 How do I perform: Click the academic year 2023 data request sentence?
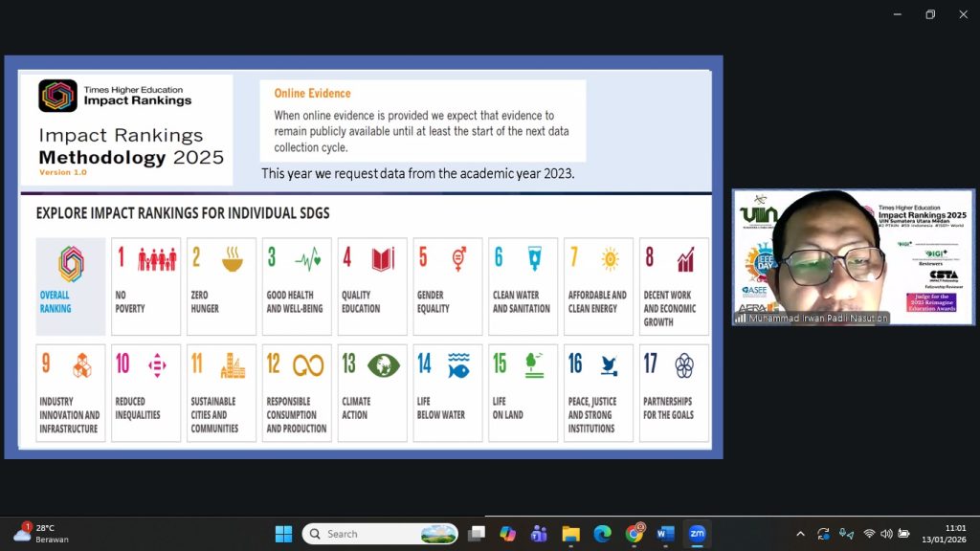tap(417, 173)
